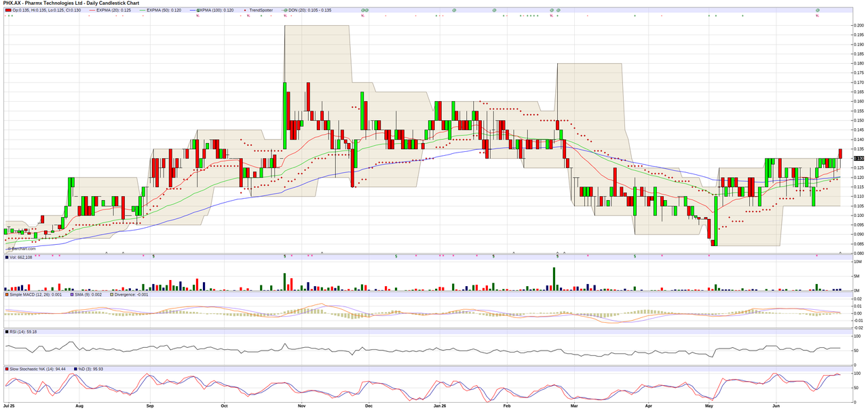Click the EXPMA (20): 0.125 legend entry
This screenshot has height=417, width=868.
click(x=114, y=10)
